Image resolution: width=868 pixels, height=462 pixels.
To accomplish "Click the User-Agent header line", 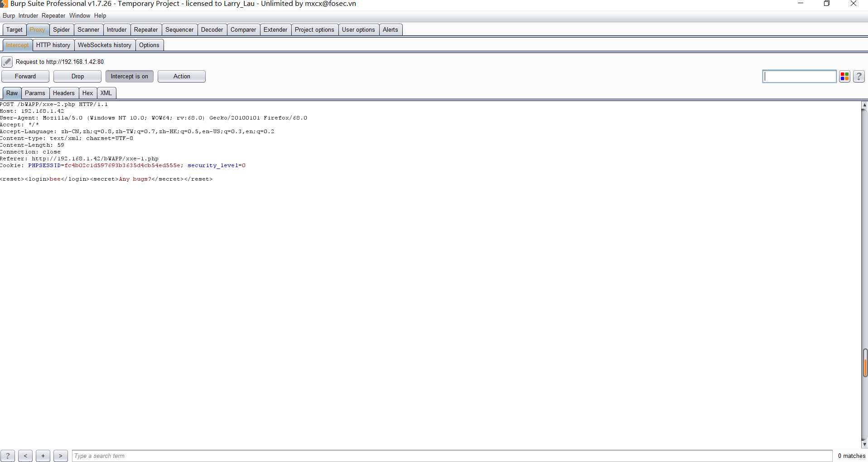I will click(x=154, y=118).
